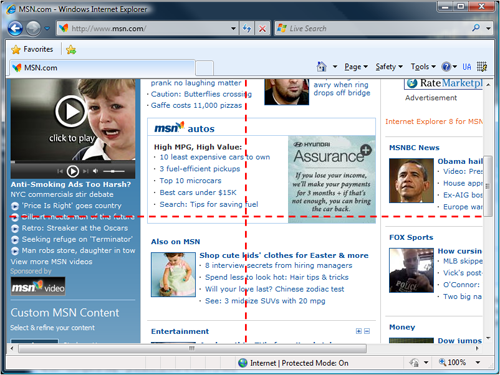Click the Hyundai Assurance advertisement

[332, 179]
